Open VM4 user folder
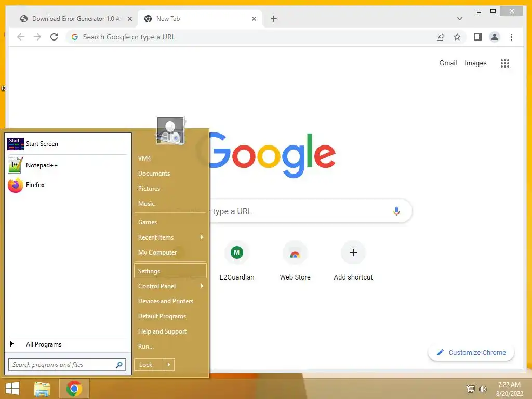Image resolution: width=532 pixels, height=399 pixels. click(x=170, y=158)
